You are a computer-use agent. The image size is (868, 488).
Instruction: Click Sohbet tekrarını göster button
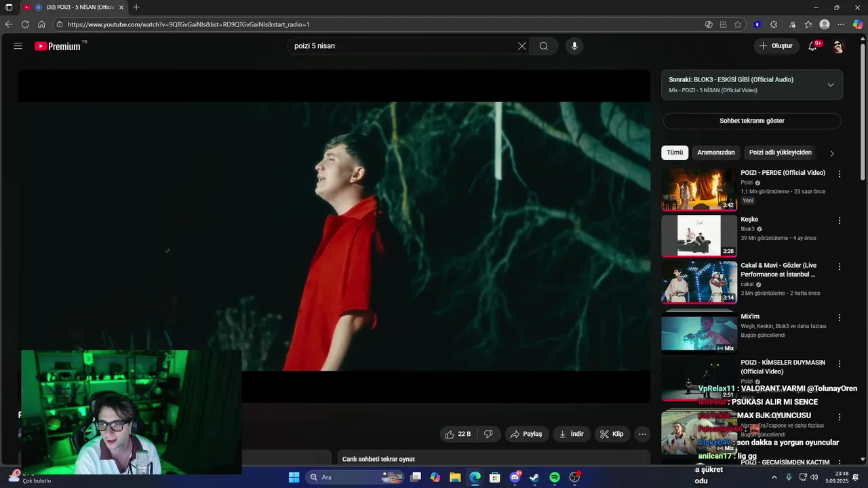pyautogui.click(x=752, y=121)
